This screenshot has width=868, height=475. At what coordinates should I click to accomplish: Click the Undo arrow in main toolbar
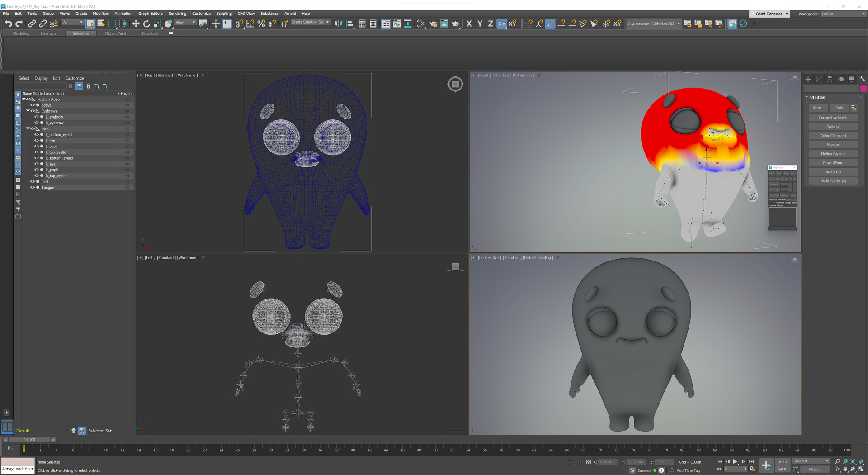tap(8, 24)
